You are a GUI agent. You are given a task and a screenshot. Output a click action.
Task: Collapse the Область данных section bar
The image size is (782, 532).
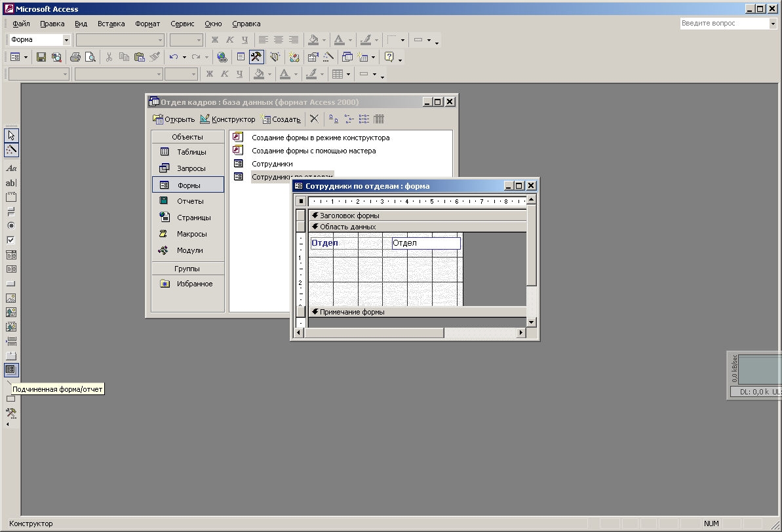point(418,227)
